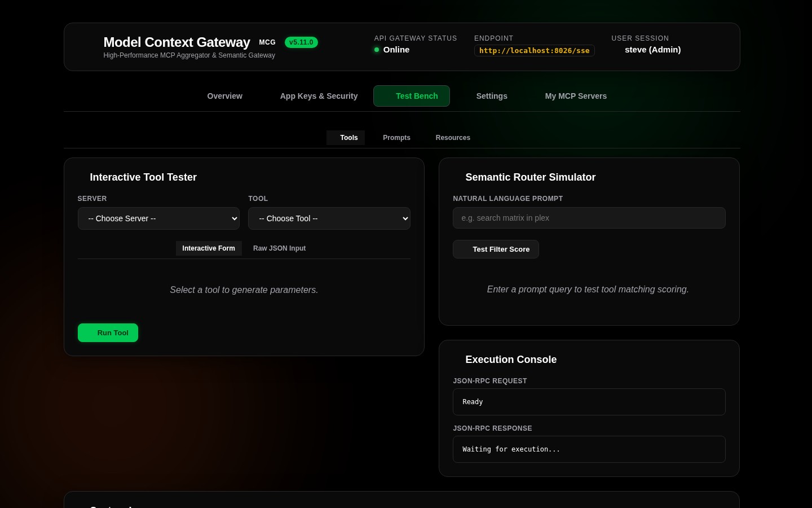The image size is (812, 508).
Task: Select the Tools sub-tab
Action: pos(346,138)
